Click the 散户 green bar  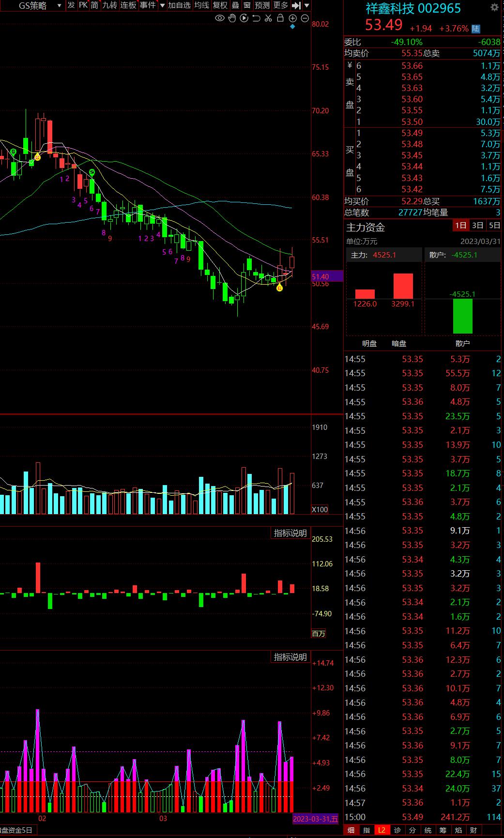click(x=462, y=316)
